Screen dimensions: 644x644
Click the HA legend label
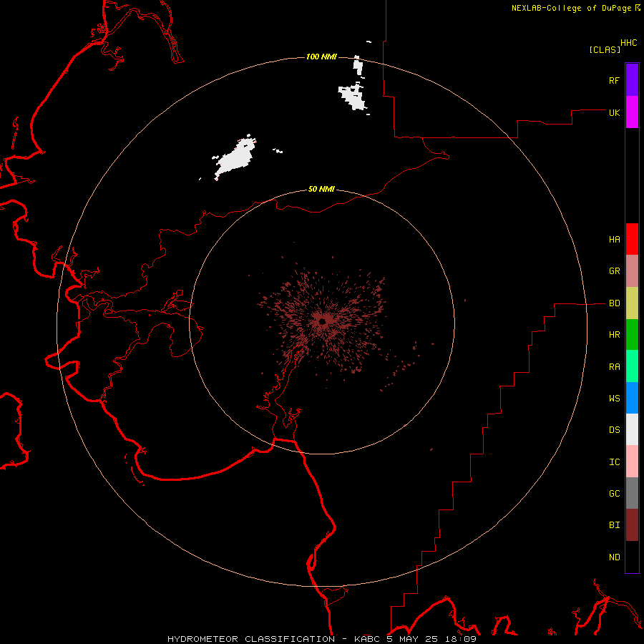pos(615,240)
